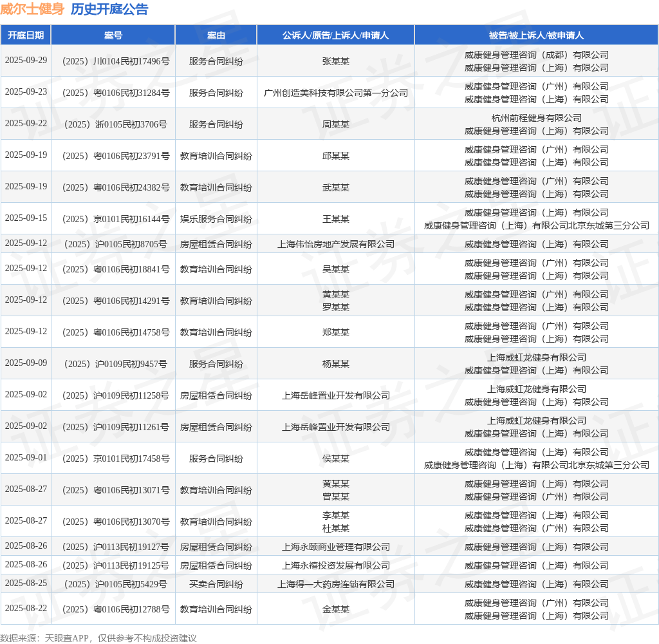The width and height of the screenshot is (659, 644).
Task: Click the 被告/被上诉人/被申请人 column header
Action: [x=536, y=35]
